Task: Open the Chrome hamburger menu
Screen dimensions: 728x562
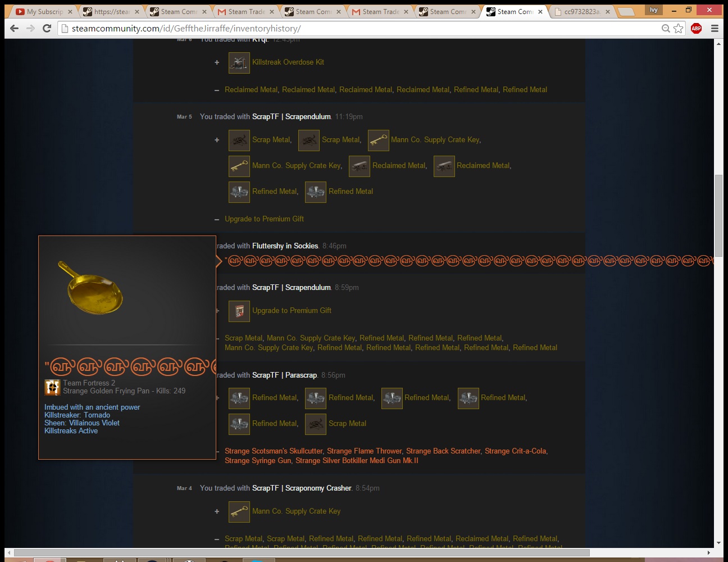Action: pos(715,29)
